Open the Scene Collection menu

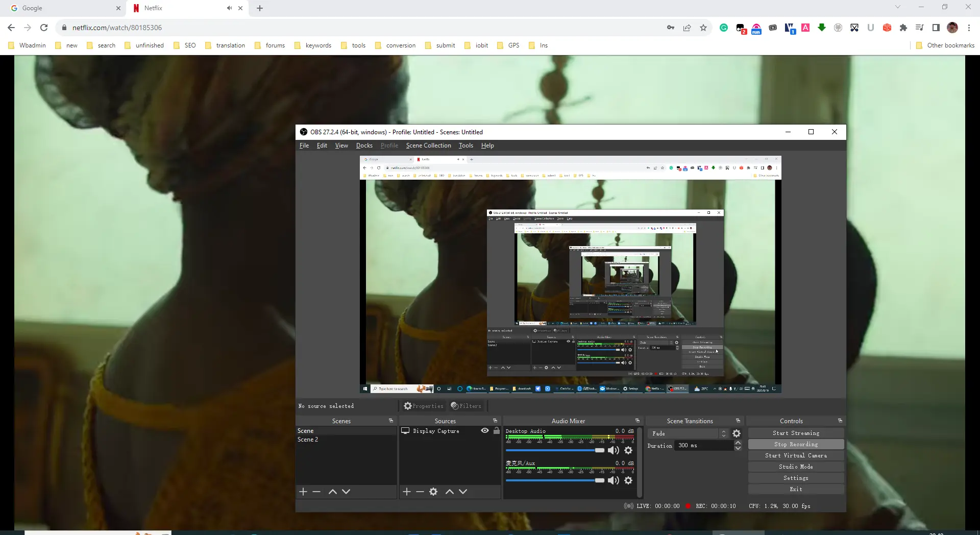coord(429,145)
